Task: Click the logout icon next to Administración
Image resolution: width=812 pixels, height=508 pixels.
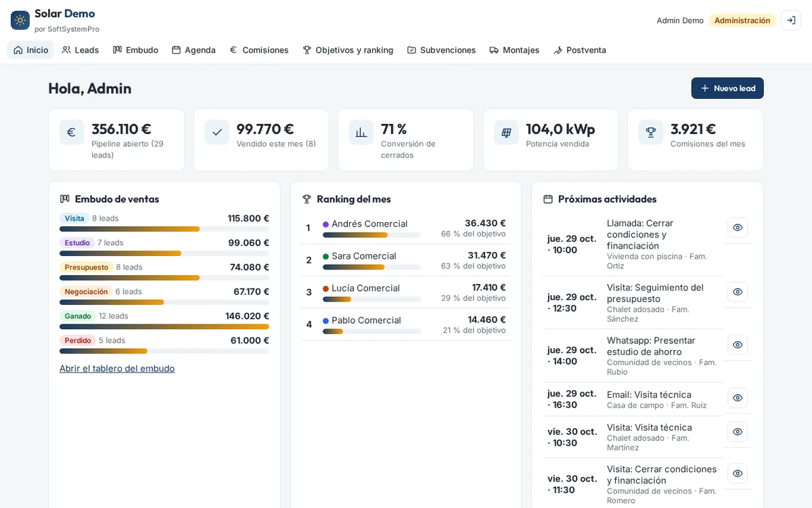Action: coord(791,20)
